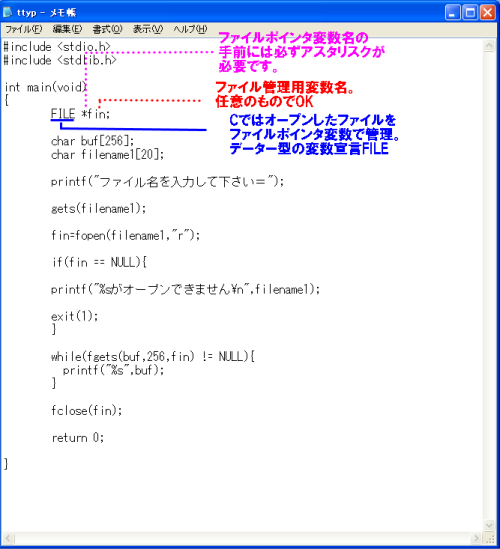
Task: Click the vertical scrollbar up arrow
Action: point(488,46)
